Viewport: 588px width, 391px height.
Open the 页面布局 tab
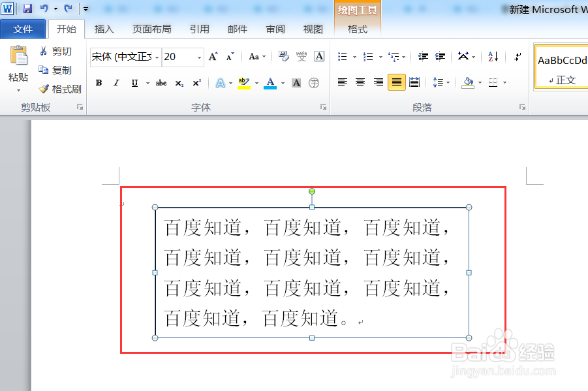point(152,29)
